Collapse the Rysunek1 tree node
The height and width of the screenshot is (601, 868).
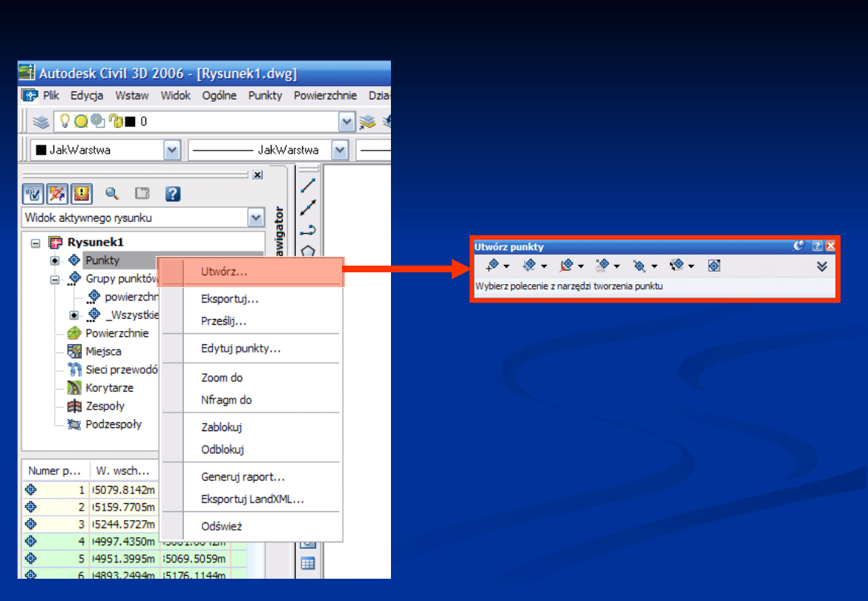(36, 243)
